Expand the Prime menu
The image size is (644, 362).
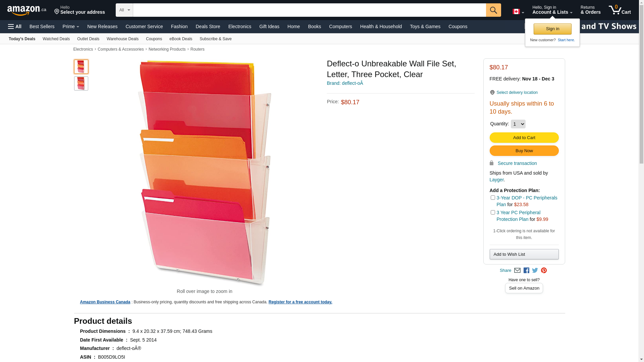point(71,26)
